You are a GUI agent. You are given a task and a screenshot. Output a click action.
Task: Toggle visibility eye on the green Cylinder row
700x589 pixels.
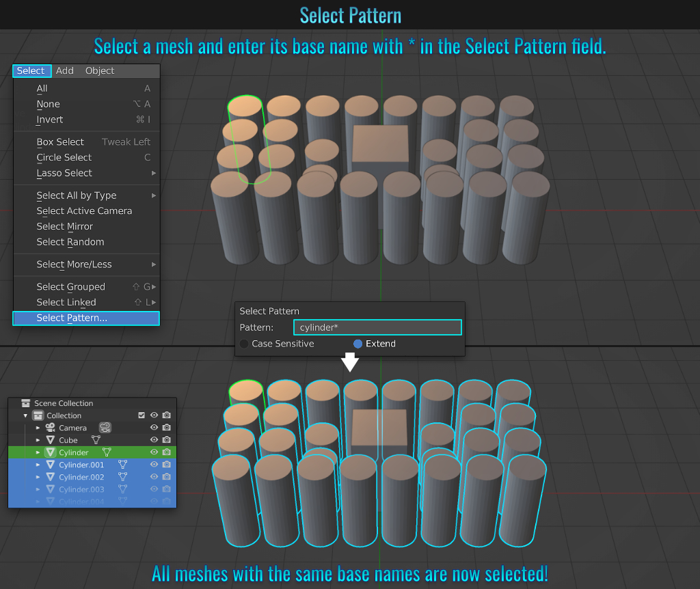pos(154,452)
